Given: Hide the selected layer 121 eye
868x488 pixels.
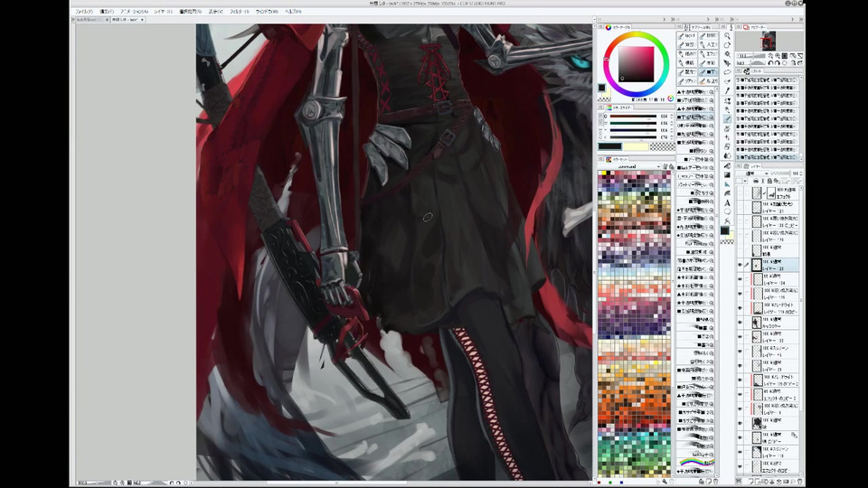Looking at the screenshot, I should click(741, 265).
